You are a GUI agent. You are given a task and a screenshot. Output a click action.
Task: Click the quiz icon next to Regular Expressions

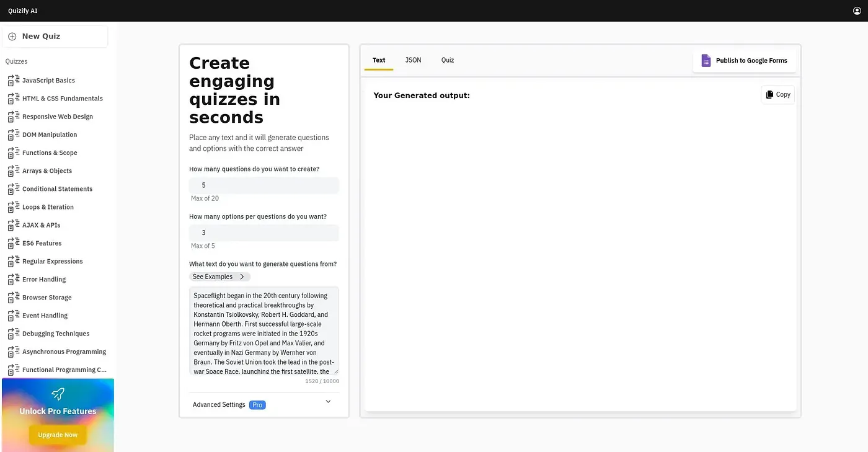[x=14, y=261]
